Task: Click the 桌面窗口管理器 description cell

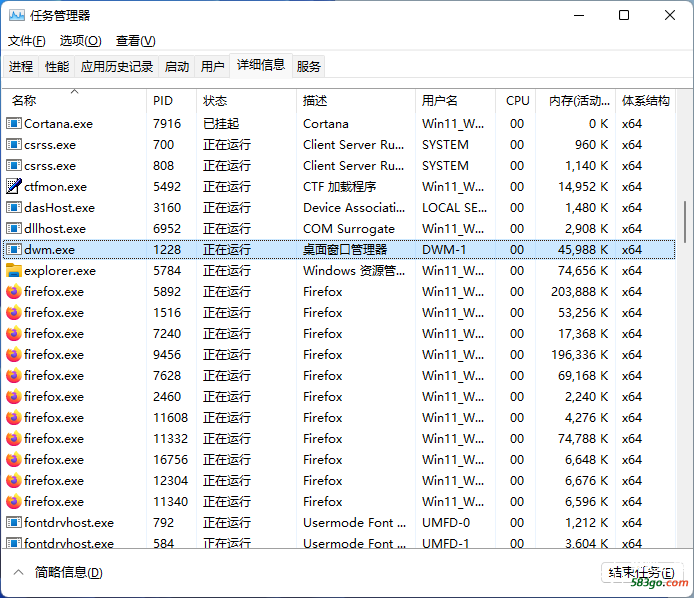Action: 345,250
